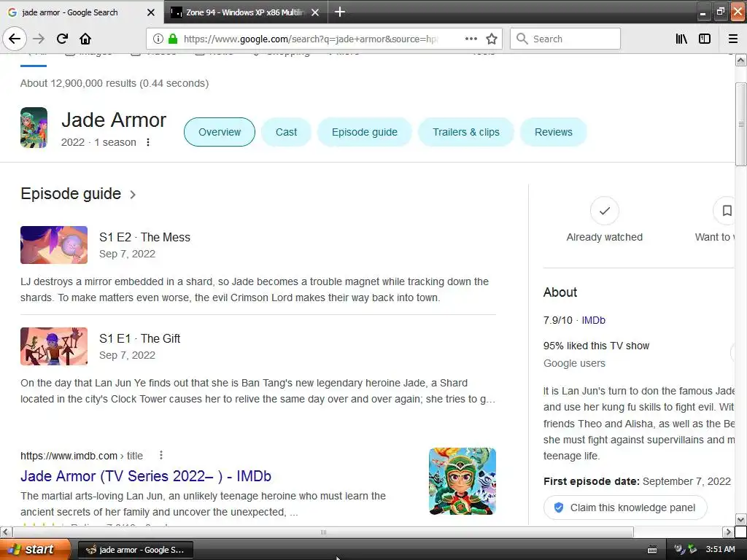Toggle the Want to watch bookmark
Viewport: 747px width, 560px height.
pos(726,211)
